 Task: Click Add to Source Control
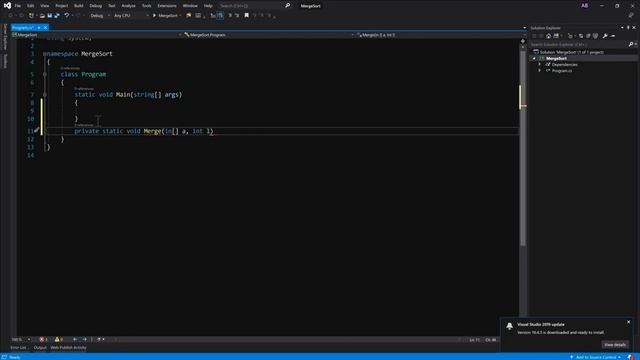coord(596,357)
